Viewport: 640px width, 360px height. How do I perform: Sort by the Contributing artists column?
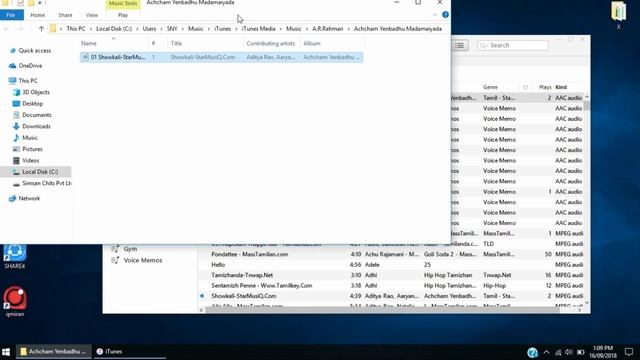click(271, 43)
